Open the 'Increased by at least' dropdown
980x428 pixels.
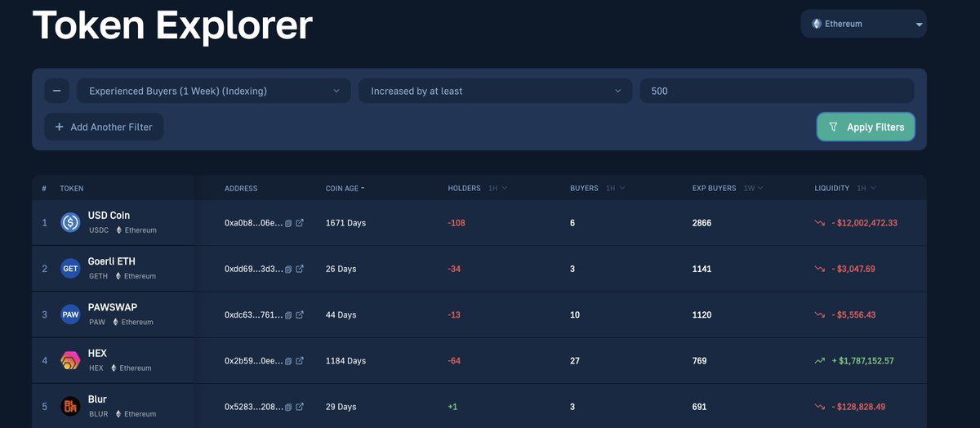pyautogui.click(x=496, y=91)
